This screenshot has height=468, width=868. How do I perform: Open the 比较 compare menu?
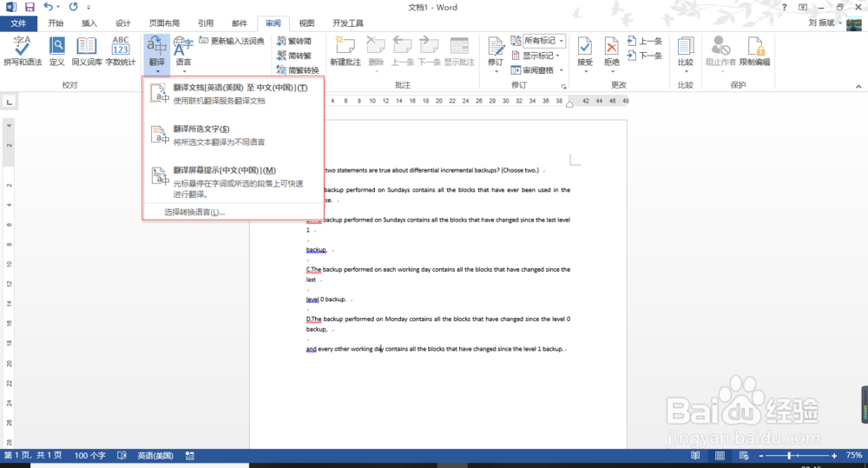[686, 54]
